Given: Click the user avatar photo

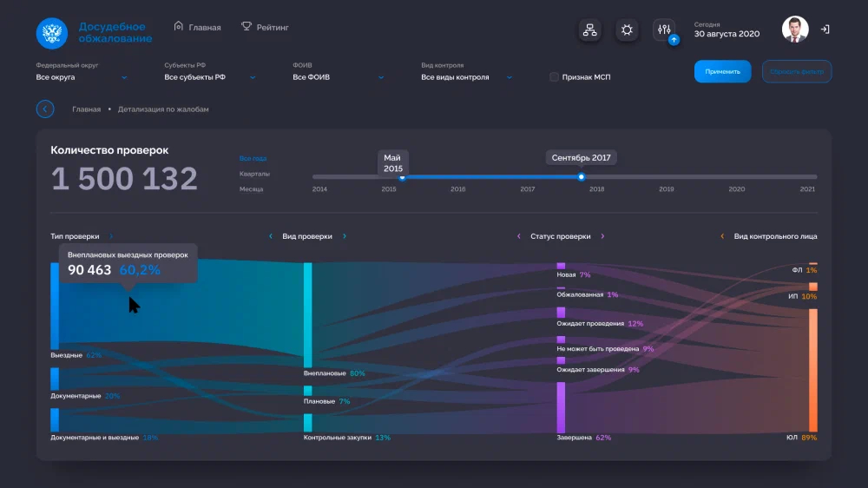Looking at the screenshot, I should pos(795,30).
